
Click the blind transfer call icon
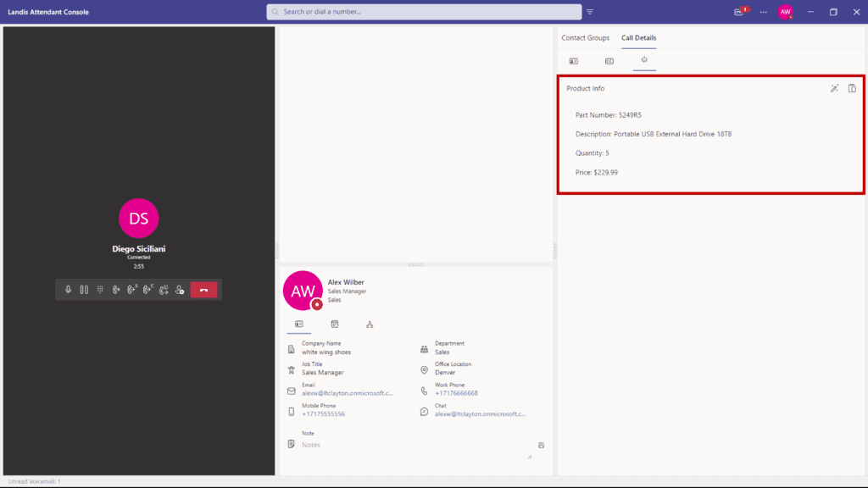[x=116, y=290]
